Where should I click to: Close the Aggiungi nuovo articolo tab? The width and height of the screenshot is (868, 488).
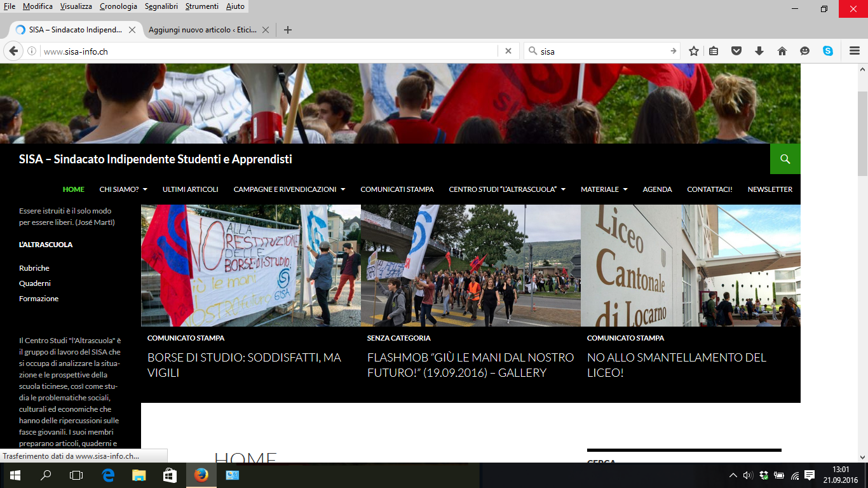[x=266, y=30]
